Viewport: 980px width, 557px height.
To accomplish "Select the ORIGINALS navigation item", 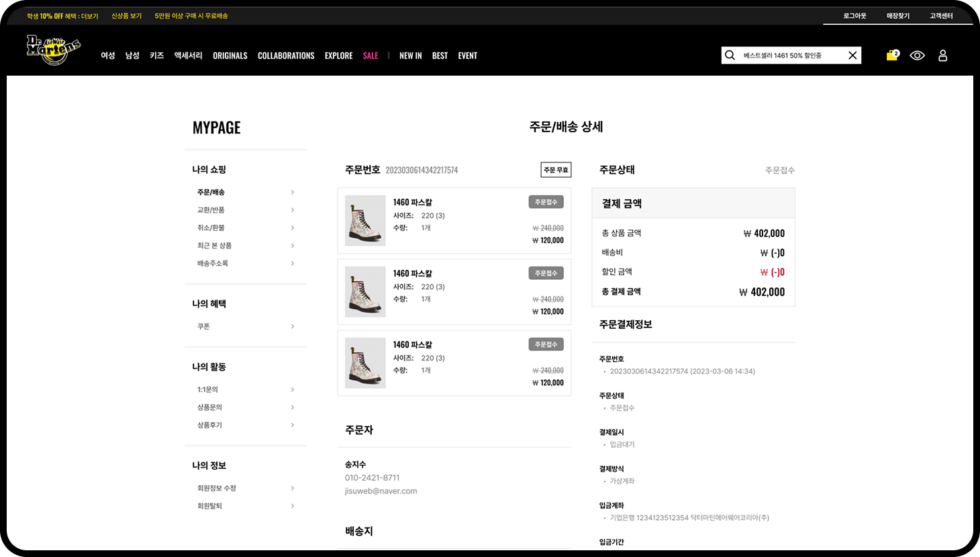I will 230,56.
